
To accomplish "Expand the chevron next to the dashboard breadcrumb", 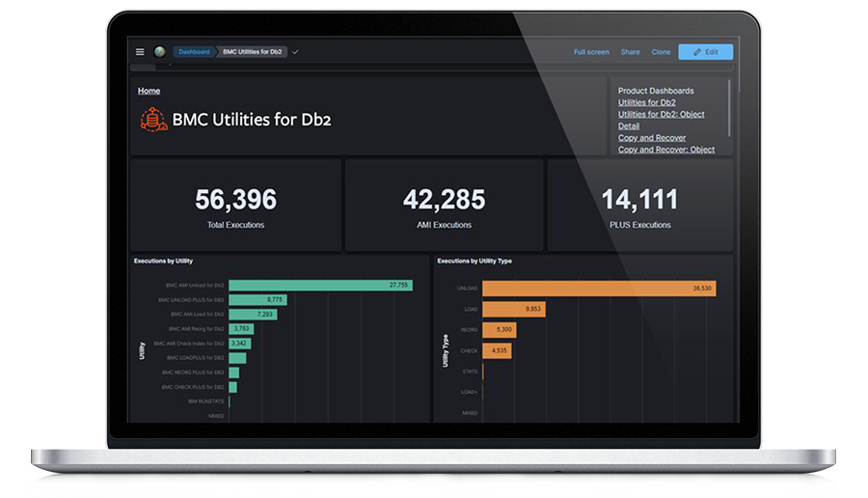I will tap(295, 52).
